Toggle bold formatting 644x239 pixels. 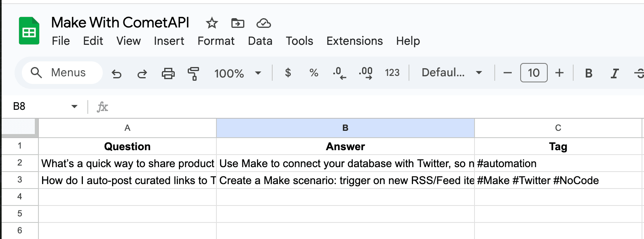589,73
